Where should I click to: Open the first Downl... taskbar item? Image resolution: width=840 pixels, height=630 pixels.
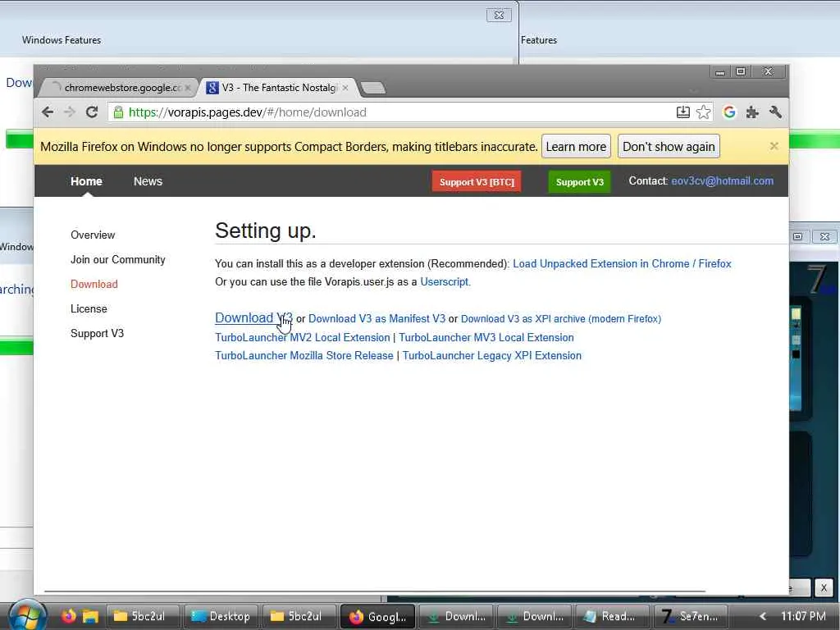456,616
